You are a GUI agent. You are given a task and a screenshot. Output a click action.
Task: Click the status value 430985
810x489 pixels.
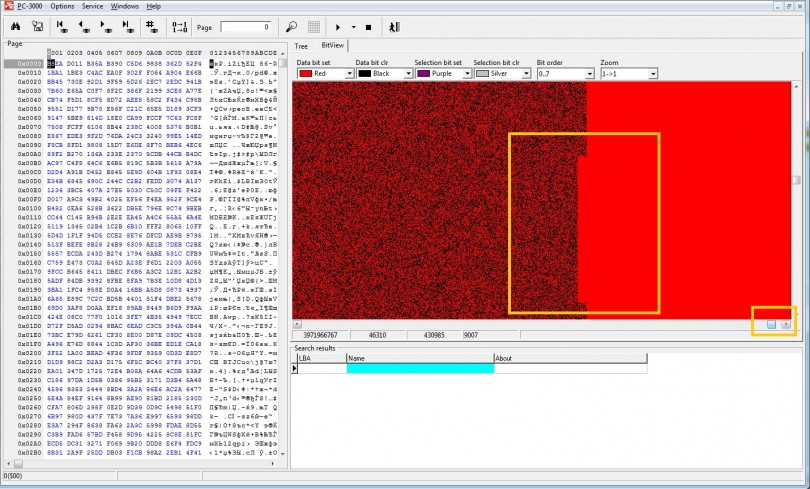point(434,335)
